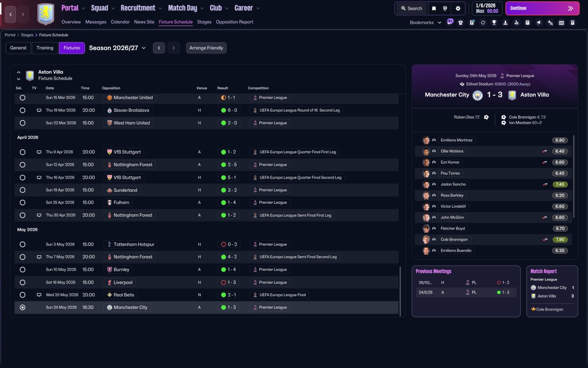Click the circular refresh arrows shortcut icon
Image resolution: width=588 pixels, height=368 pixels.
coord(483,23)
